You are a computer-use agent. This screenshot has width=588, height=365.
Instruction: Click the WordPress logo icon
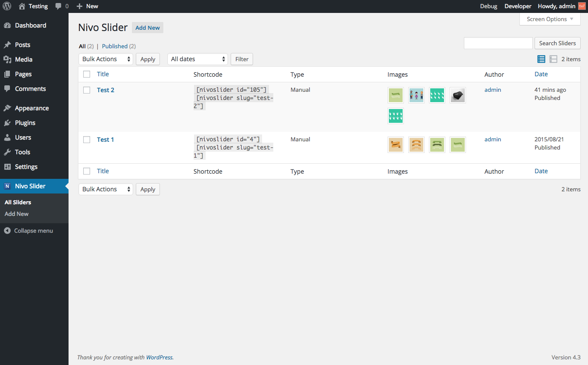(7, 6)
